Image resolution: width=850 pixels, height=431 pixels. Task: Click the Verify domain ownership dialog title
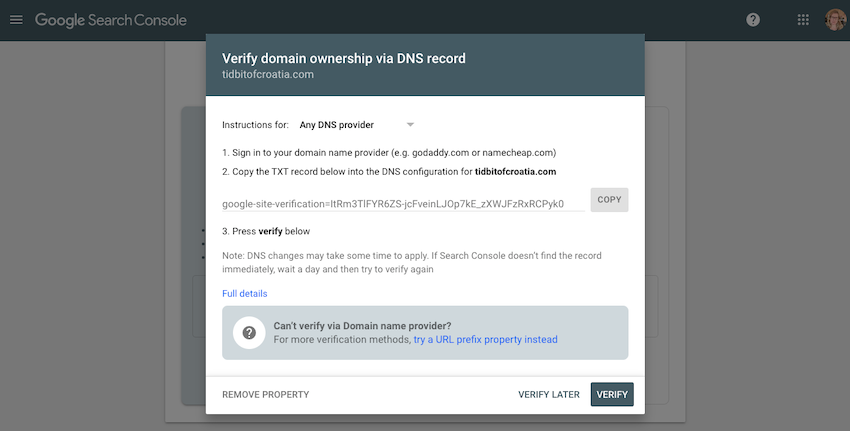coord(344,59)
